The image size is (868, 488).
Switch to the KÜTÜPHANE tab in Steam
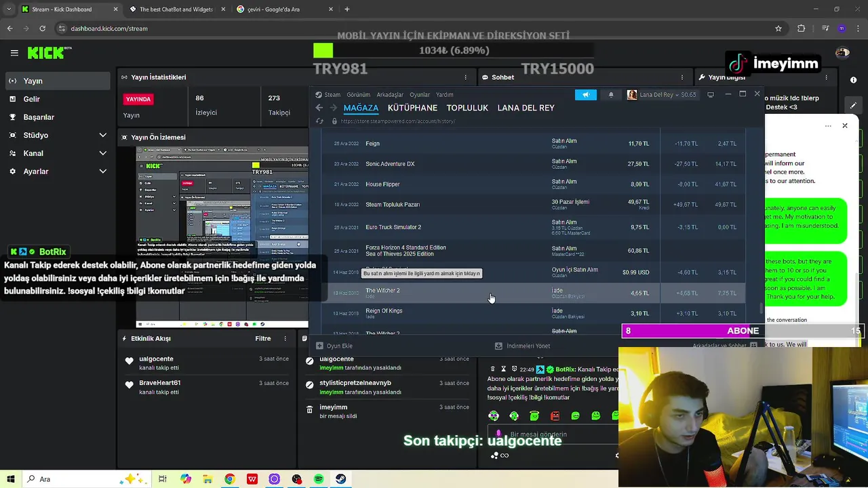pos(412,108)
